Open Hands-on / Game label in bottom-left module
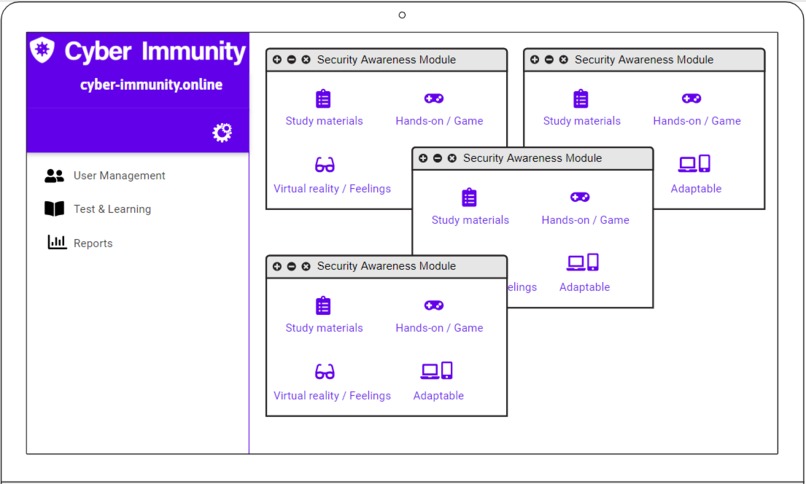Screen dimensions: 806x484 click(439, 328)
